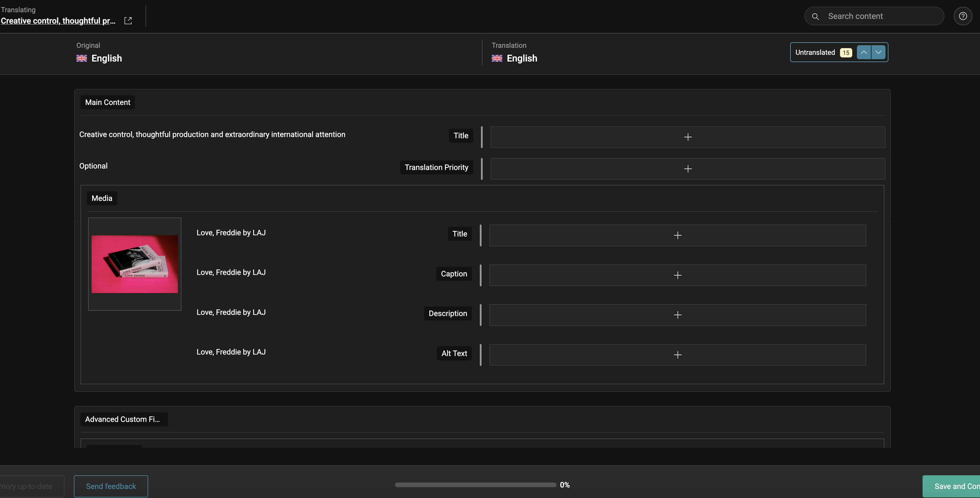
Task: Jump to previous untranslated with up chevron
Action: (864, 52)
